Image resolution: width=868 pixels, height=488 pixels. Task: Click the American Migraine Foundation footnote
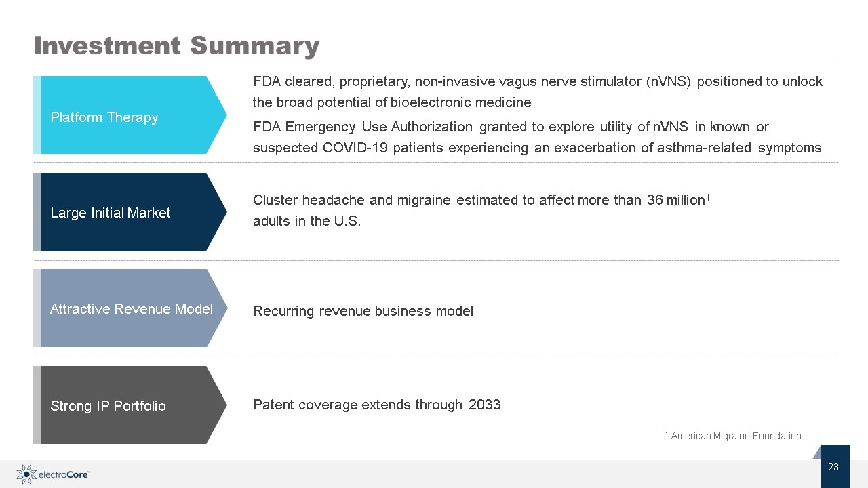tap(733, 436)
